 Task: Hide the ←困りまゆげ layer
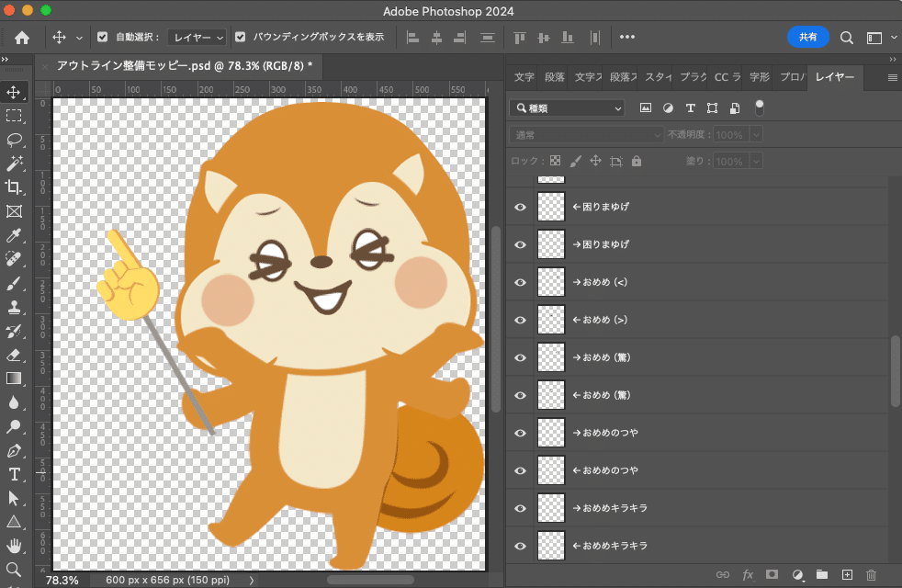click(x=520, y=207)
